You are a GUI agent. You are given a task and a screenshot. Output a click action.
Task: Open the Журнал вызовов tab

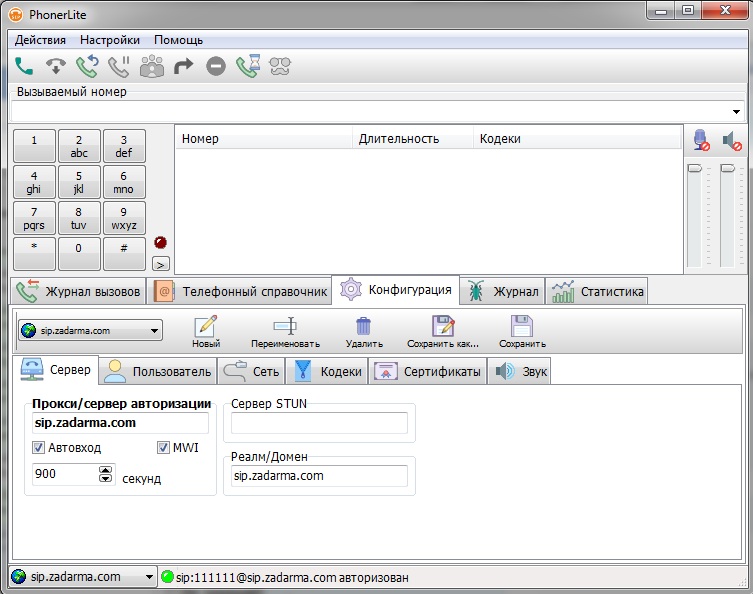78,291
